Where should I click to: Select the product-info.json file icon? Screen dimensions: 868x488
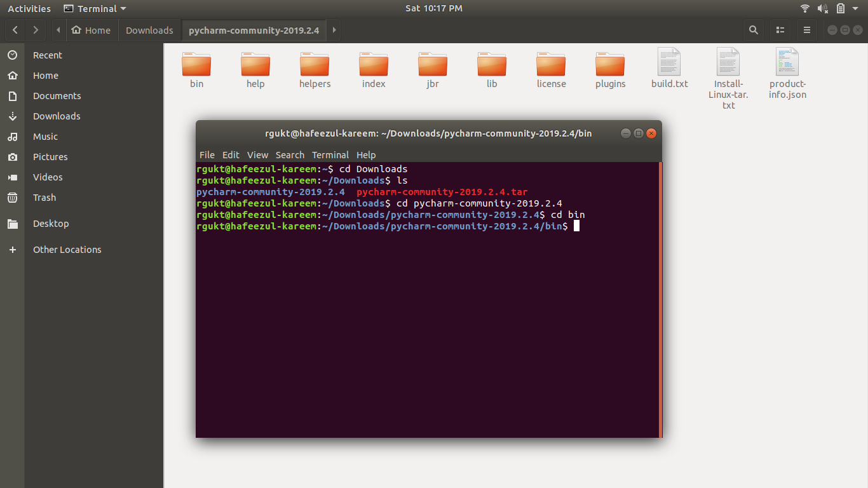pyautogui.click(x=787, y=62)
